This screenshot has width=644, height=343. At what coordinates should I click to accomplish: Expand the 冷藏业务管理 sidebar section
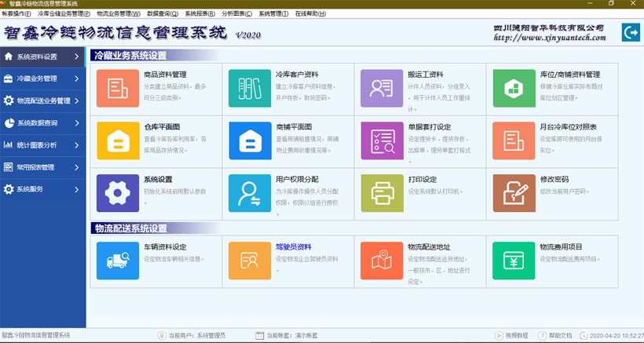pos(43,78)
